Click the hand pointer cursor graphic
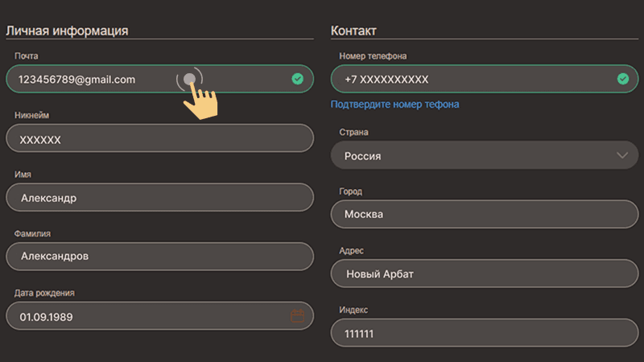The width and height of the screenshot is (644, 362). pos(199,98)
